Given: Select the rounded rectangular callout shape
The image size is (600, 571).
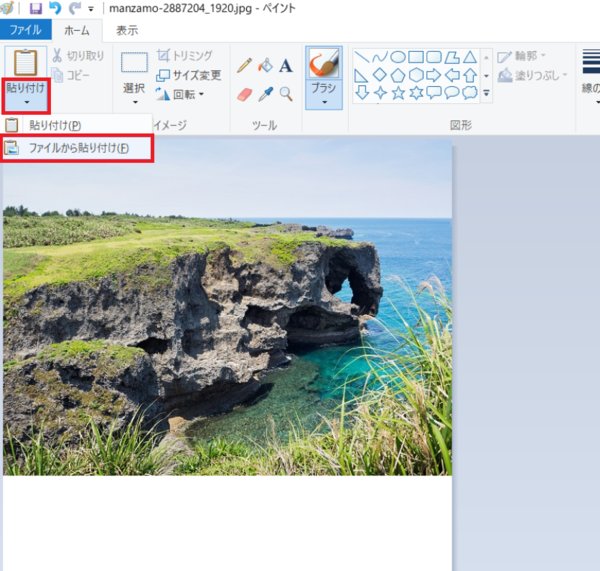Looking at the screenshot, I should tap(434, 93).
